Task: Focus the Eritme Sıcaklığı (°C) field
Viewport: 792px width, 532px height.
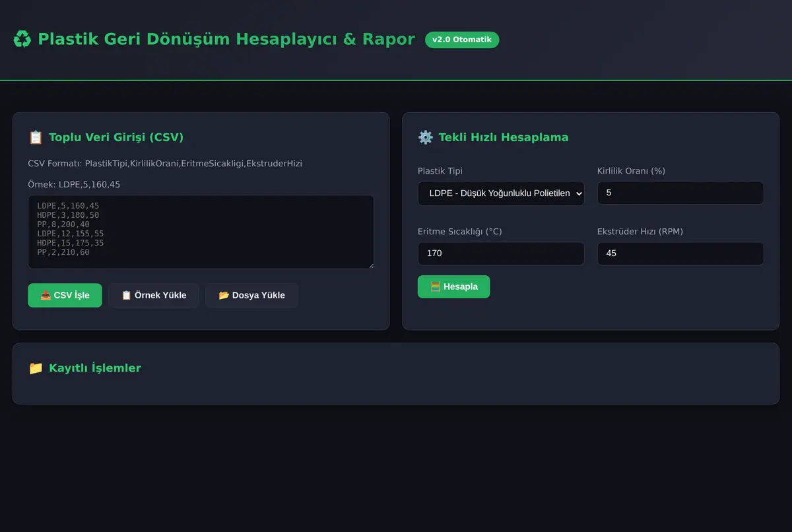Action: (x=501, y=253)
